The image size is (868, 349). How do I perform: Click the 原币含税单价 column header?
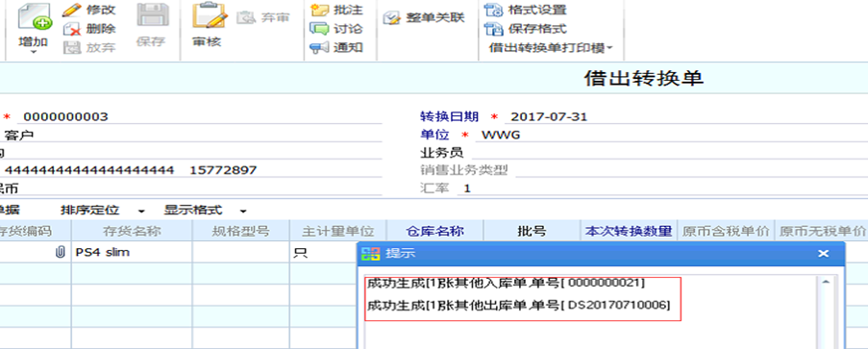[x=725, y=231]
